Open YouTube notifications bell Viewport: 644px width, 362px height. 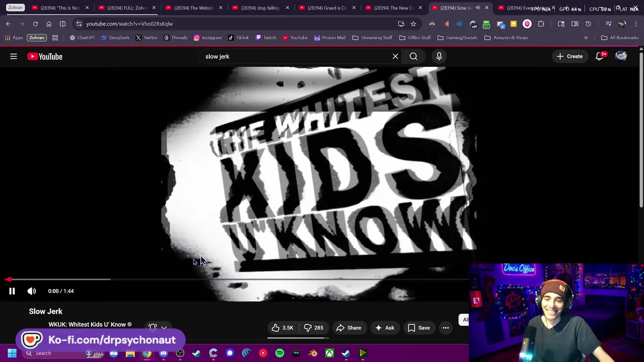tap(599, 56)
